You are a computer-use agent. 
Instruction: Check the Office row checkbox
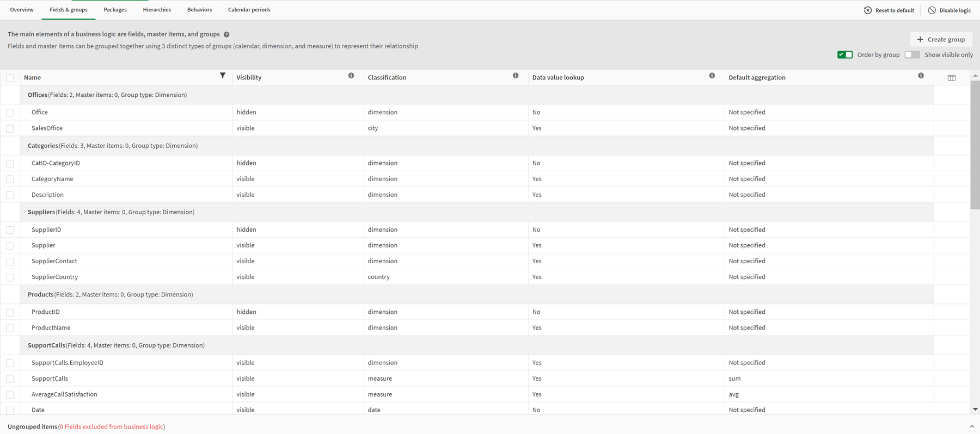pos(10,113)
